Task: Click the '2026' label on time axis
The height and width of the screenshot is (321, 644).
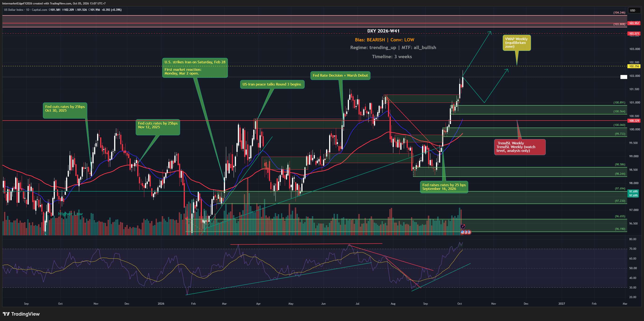Action: point(161,304)
